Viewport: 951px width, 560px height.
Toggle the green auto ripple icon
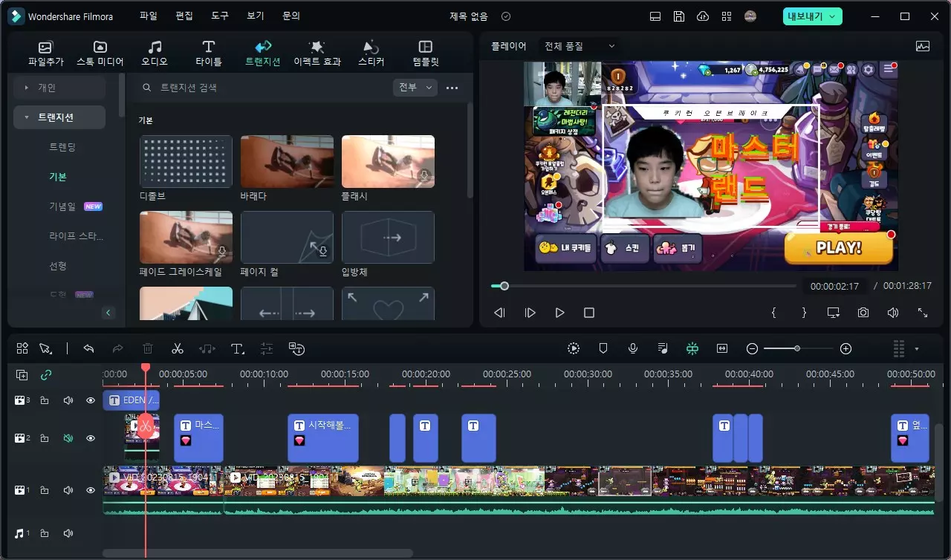coord(692,348)
